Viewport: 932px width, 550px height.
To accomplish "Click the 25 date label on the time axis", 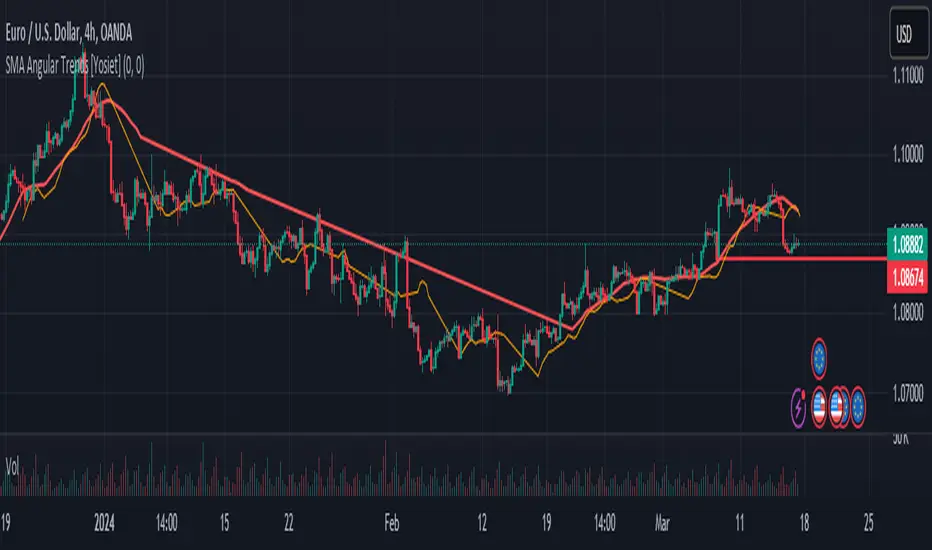I will 868,521.
